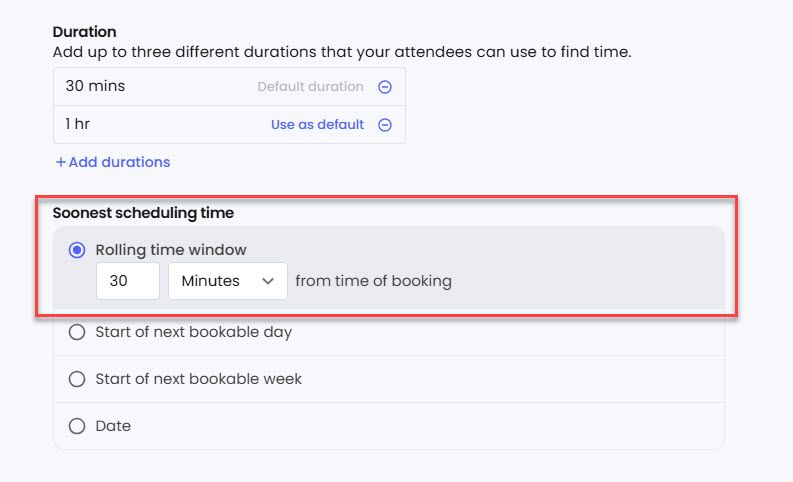Click the 1 hr duration row
Image resolution: width=793 pixels, height=482 pixels.
point(150,125)
